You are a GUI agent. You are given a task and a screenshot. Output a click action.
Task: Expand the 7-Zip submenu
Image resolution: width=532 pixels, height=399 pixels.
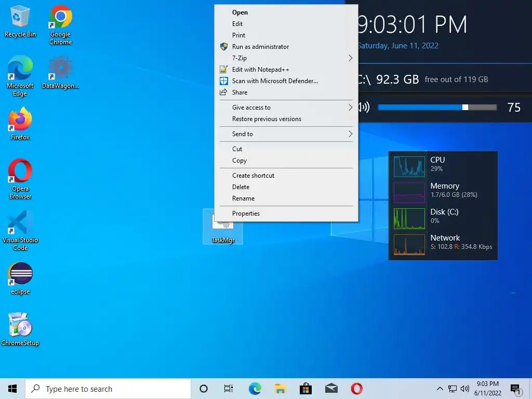click(286, 58)
